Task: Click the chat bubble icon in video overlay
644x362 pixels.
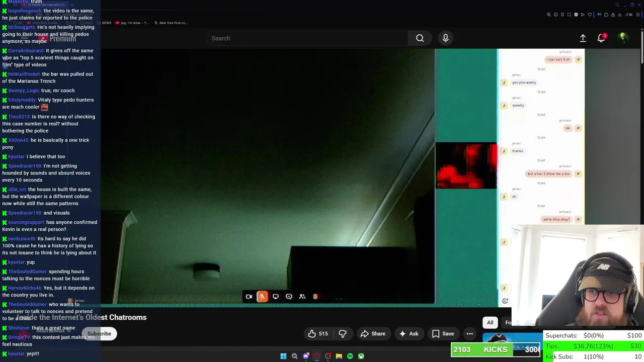Action: pos(289,297)
